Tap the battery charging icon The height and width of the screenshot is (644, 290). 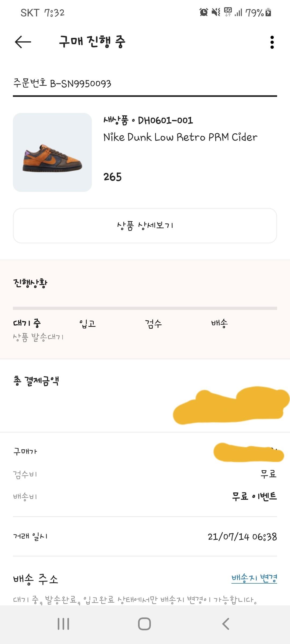pos(268,12)
